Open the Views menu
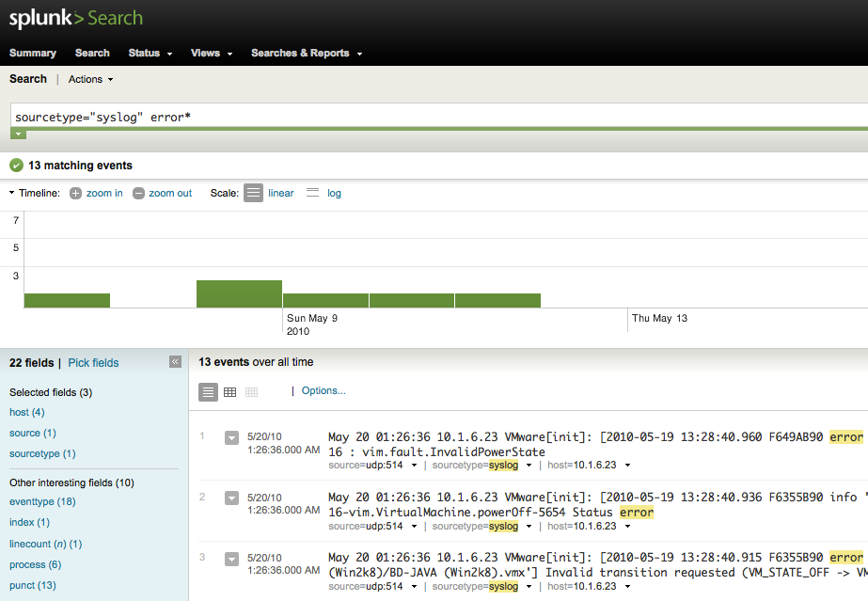This screenshot has height=601, width=868. point(212,53)
